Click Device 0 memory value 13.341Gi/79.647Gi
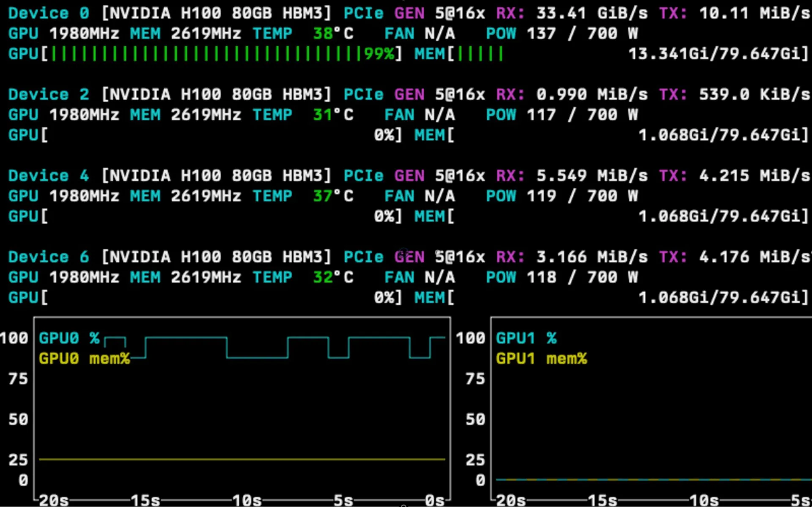812x507 pixels. [715, 54]
